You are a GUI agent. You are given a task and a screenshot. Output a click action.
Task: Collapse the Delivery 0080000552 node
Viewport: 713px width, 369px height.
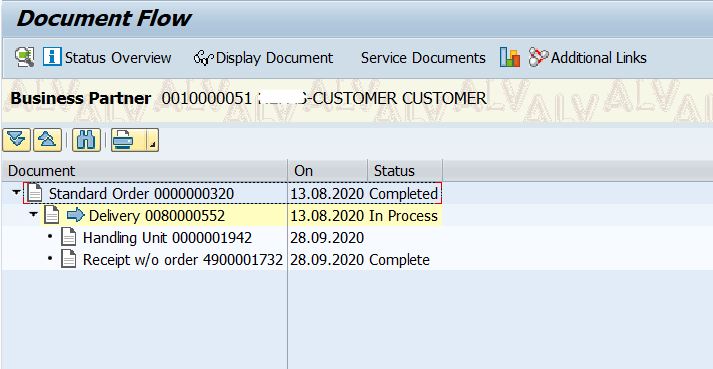tap(33, 214)
